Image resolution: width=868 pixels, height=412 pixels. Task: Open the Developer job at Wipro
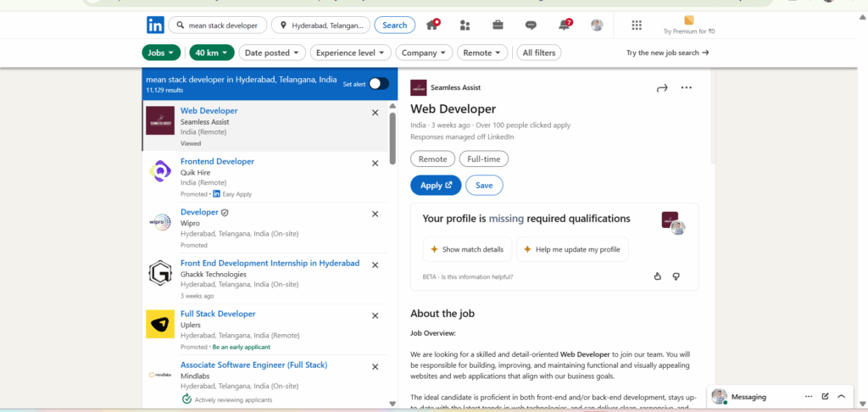[x=199, y=212]
